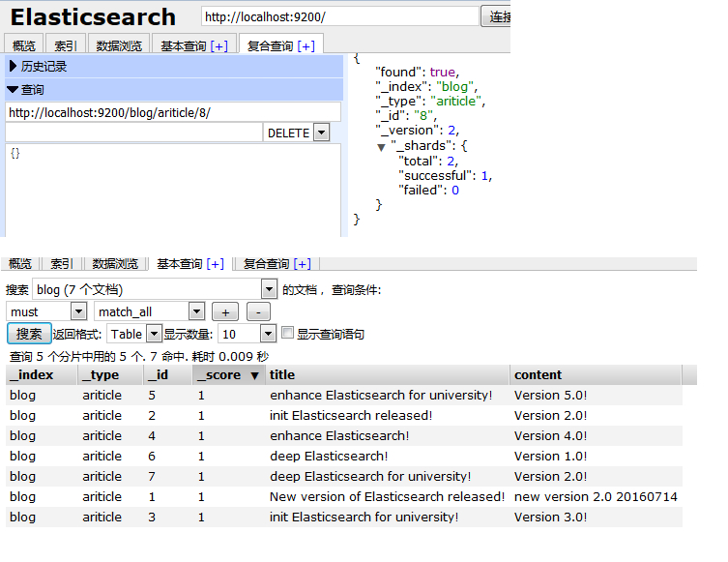Viewport: 728px width, 562px height.
Task: Open the match_all field dropdown
Action: [196, 311]
